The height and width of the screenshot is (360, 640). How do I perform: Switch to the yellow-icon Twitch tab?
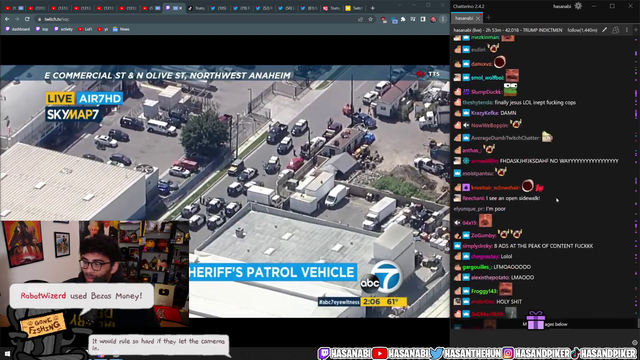pyautogui.click(x=354, y=8)
